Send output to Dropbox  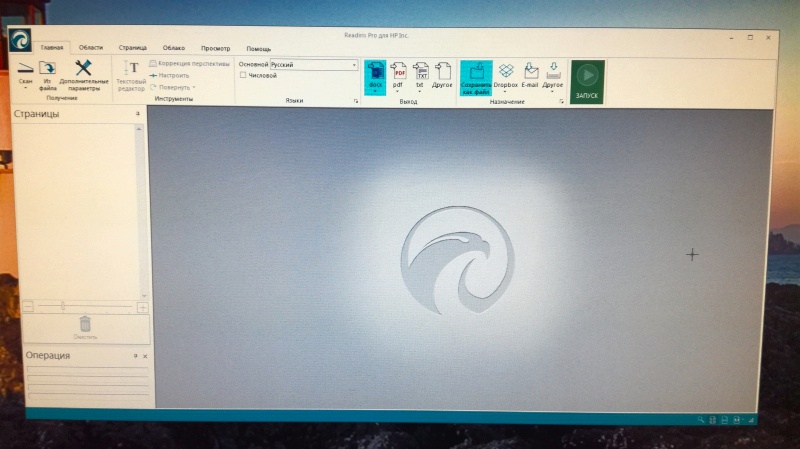point(506,73)
